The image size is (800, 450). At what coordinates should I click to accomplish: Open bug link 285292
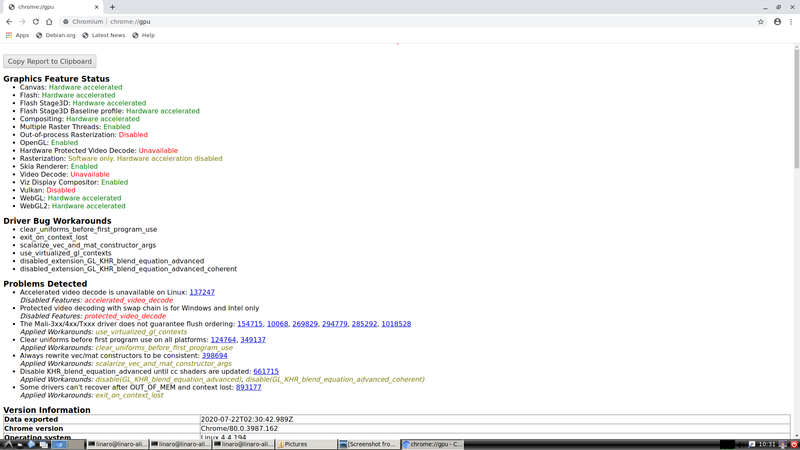click(364, 324)
